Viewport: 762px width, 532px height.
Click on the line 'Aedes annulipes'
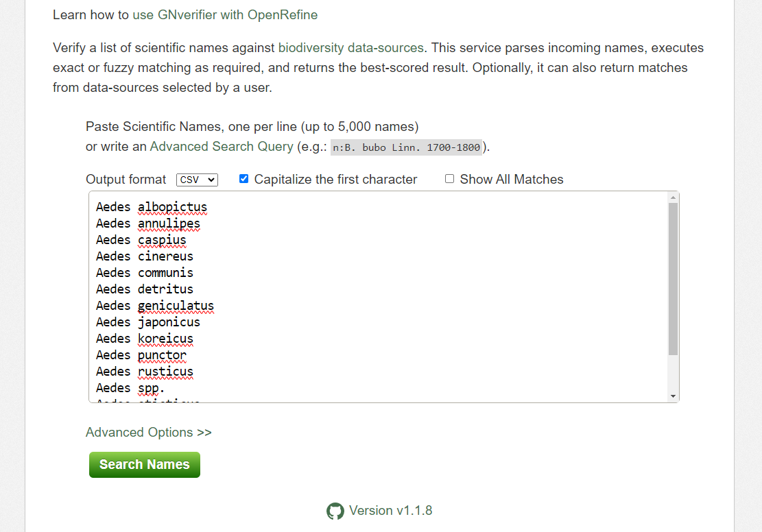pos(148,223)
